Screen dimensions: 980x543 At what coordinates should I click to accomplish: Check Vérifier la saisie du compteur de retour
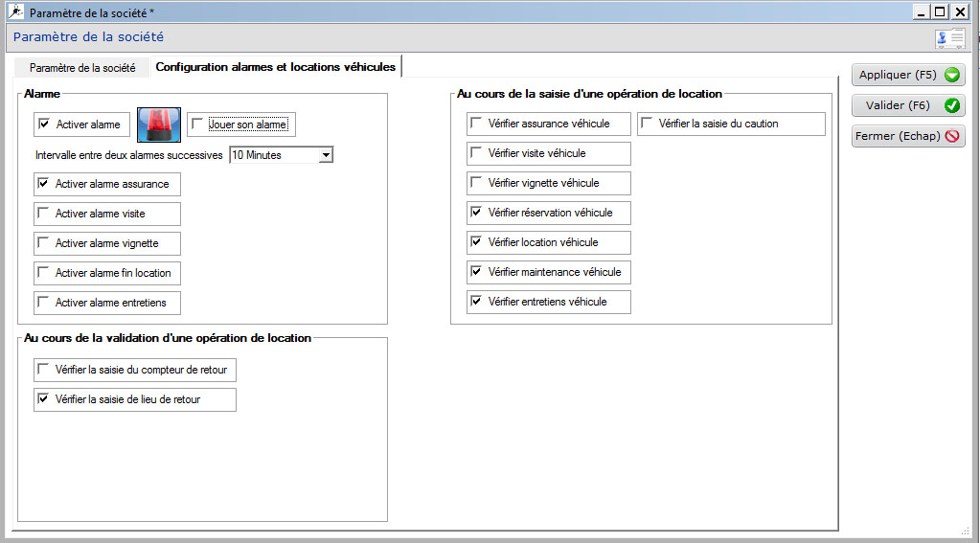(x=43, y=370)
